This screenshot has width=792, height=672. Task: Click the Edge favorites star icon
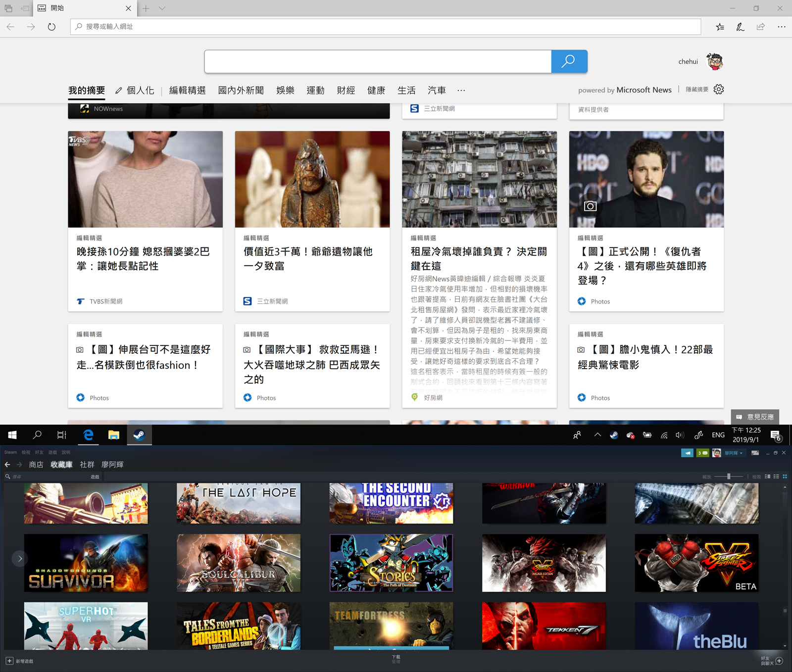point(720,27)
